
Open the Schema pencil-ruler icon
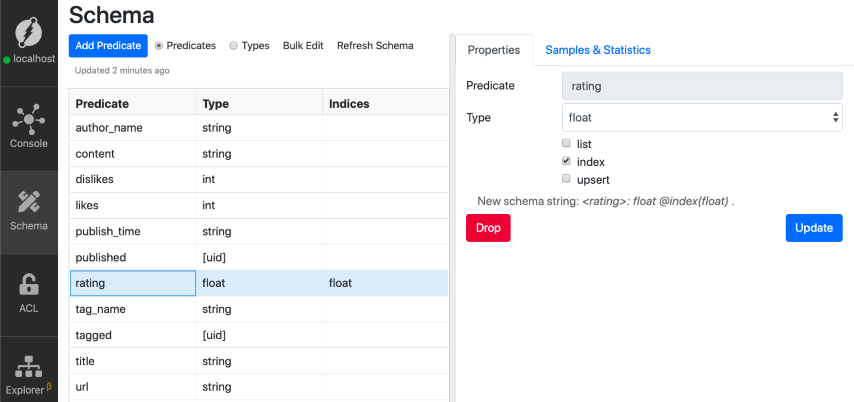[28, 202]
